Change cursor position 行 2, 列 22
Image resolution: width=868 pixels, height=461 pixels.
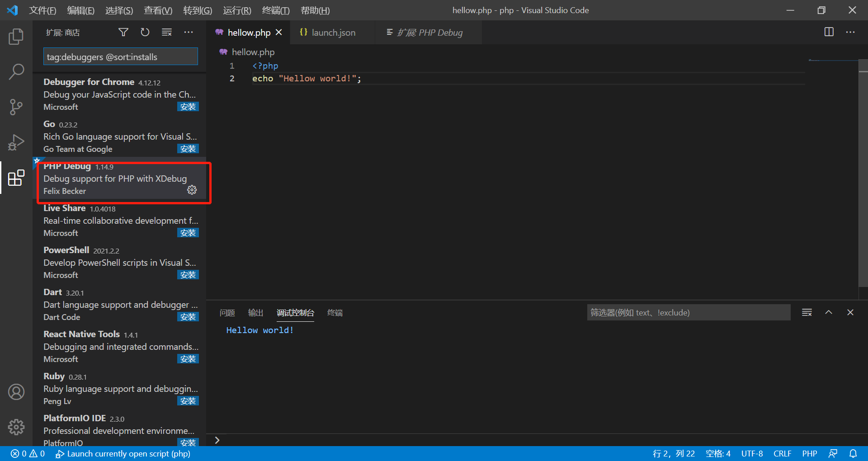coord(674,454)
